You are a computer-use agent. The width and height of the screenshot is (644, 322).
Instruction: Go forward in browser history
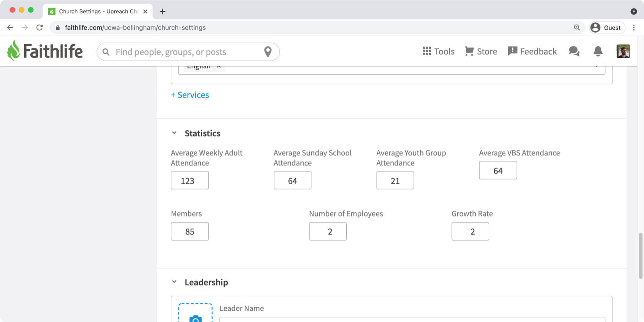(25, 28)
